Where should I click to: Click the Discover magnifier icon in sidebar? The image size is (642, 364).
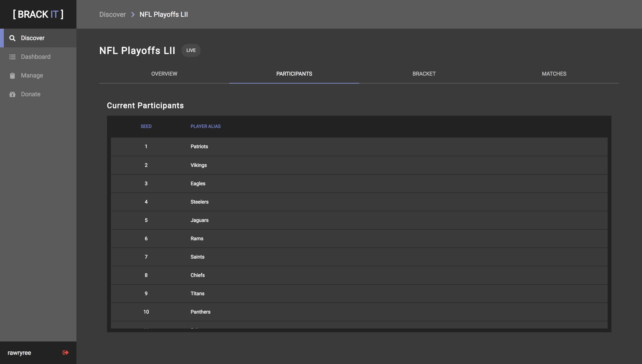(x=12, y=38)
